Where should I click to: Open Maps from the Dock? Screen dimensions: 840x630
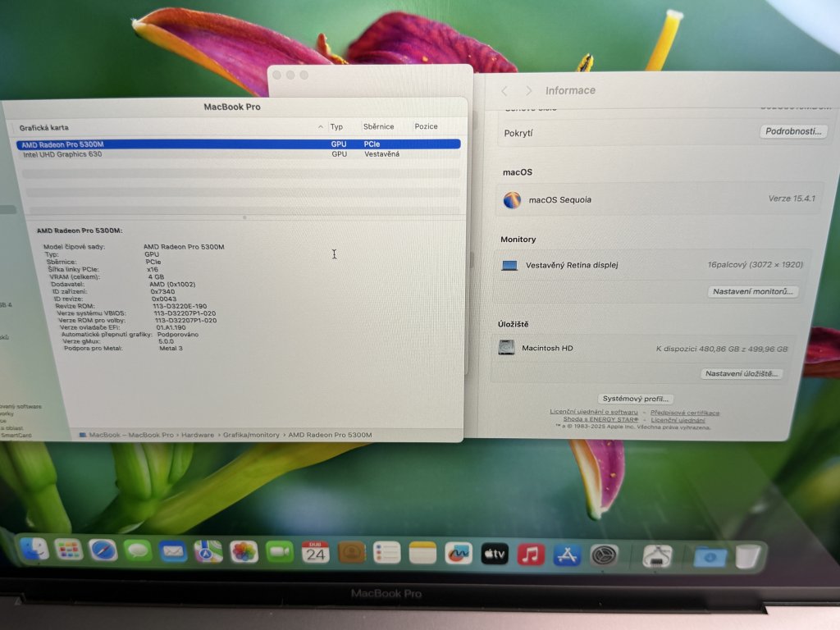click(x=208, y=552)
